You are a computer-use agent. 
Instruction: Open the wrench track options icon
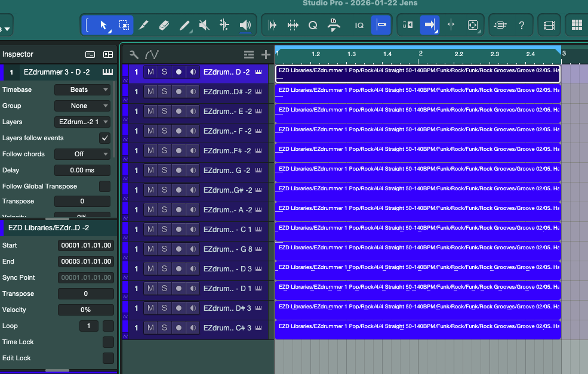pos(134,55)
